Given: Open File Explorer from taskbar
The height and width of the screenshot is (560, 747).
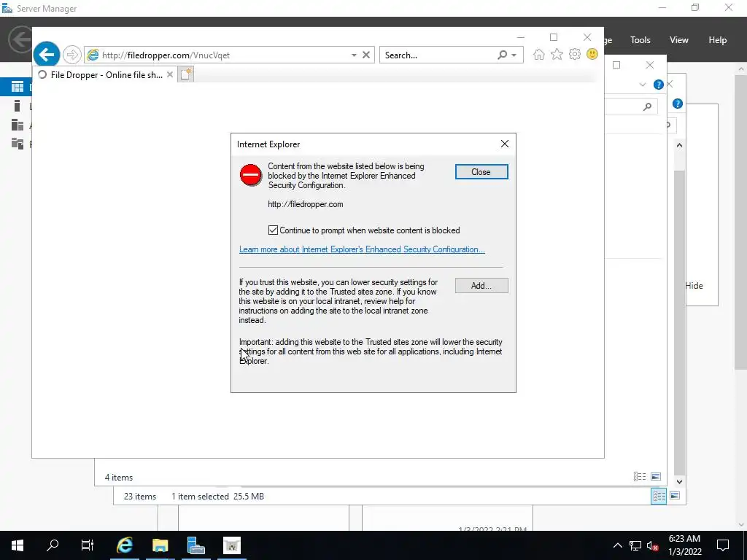Looking at the screenshot, I should [x=160, y=545].
